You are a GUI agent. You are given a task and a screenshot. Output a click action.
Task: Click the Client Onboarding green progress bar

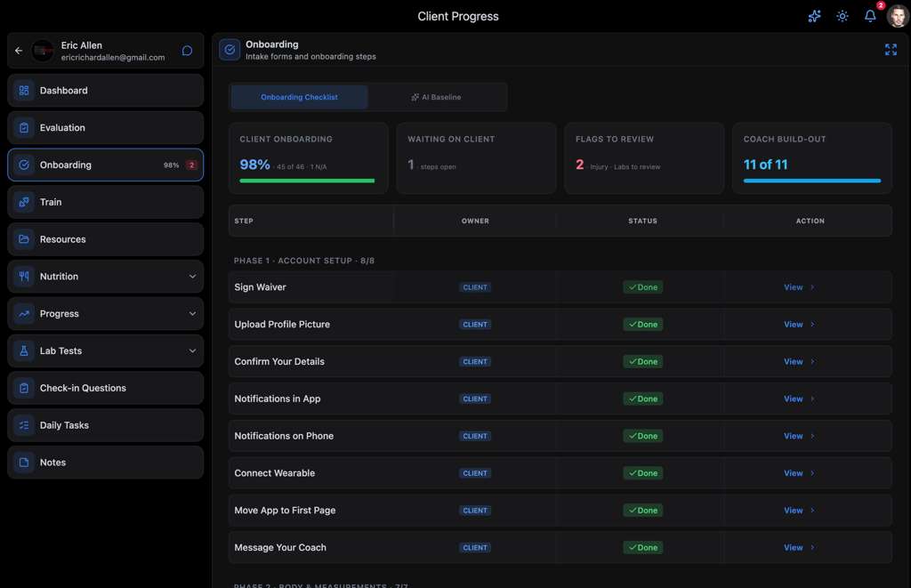pos(307,181)
